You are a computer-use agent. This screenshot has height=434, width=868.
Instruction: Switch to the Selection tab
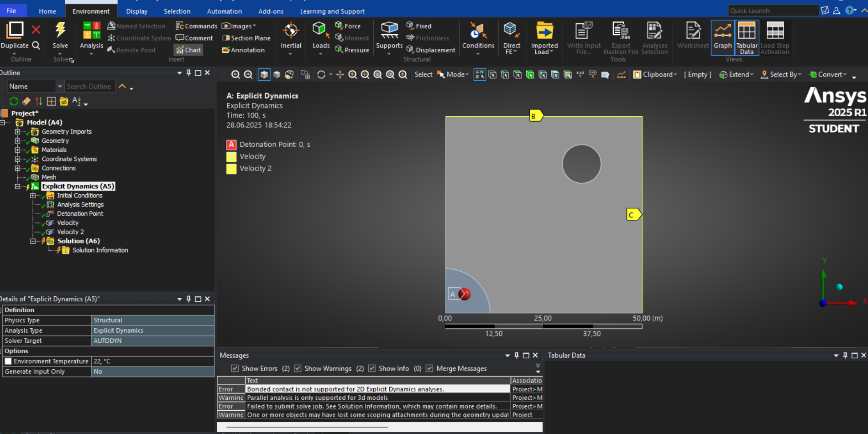(177, 11)
